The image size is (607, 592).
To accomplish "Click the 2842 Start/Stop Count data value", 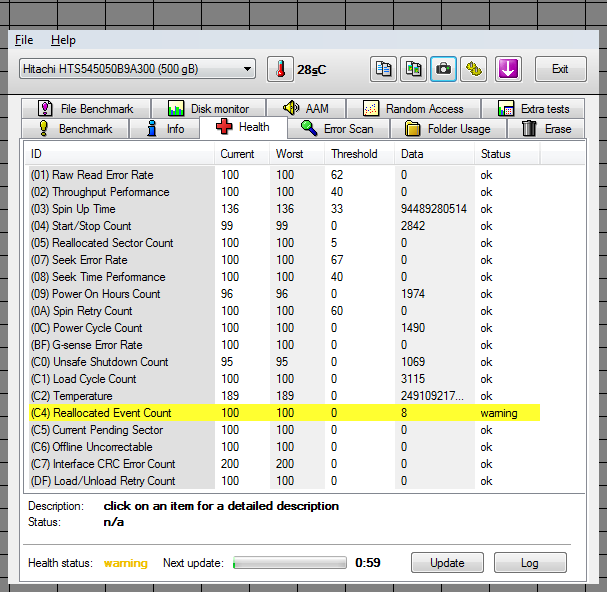I will [x=413, y=226].
